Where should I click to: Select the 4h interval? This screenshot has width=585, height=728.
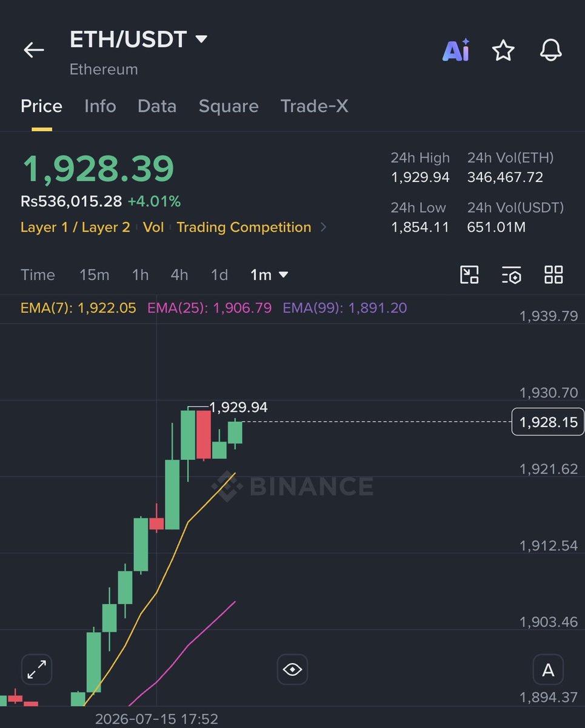(x=179, y=275)
